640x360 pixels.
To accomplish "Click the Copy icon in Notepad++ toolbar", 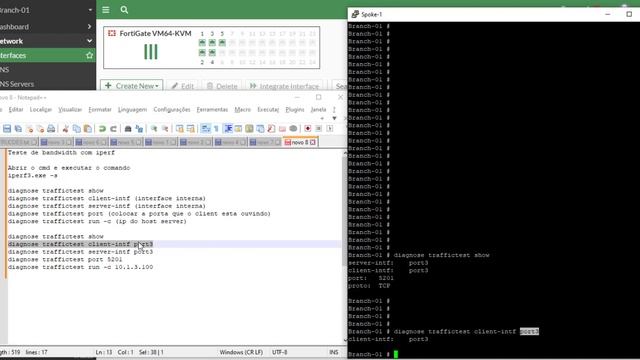I will (76, 129).
